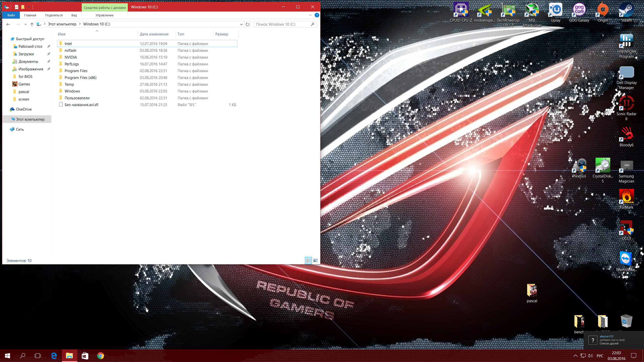The width and height of the screenshot is (644, 362).
Task: Expand the ribbon with chevron arrow
Action: coord(310,15)
